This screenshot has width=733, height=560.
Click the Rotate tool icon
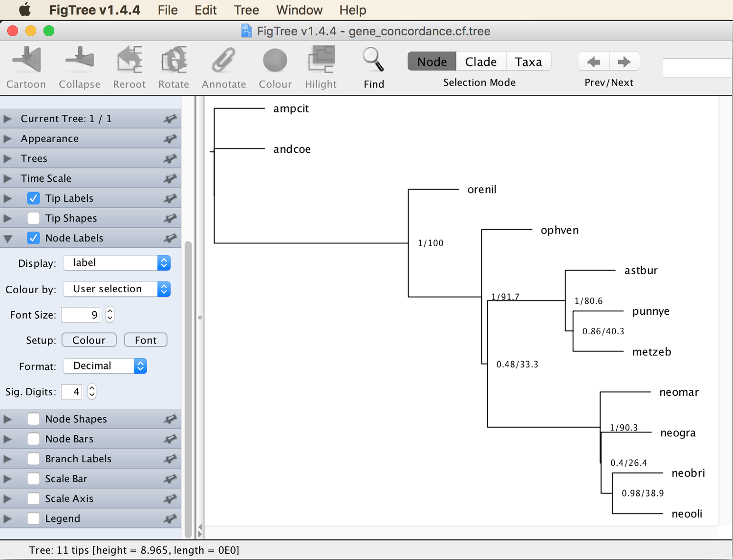click(x=174, y=61)
